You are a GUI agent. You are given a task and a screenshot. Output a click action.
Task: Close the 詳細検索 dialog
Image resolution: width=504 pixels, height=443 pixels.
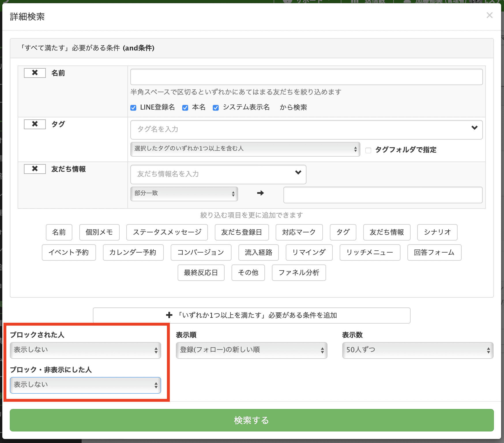click(489, 16)
